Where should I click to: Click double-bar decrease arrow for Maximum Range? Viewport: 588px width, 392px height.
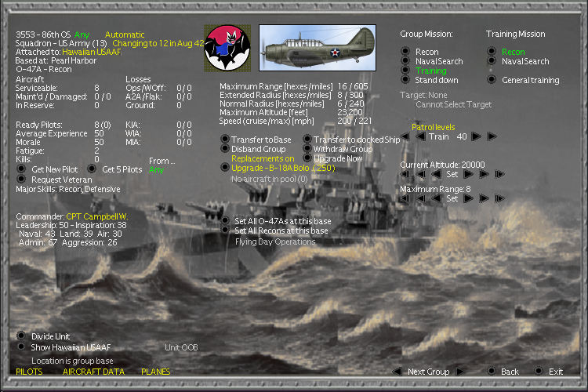pos(405,198)
